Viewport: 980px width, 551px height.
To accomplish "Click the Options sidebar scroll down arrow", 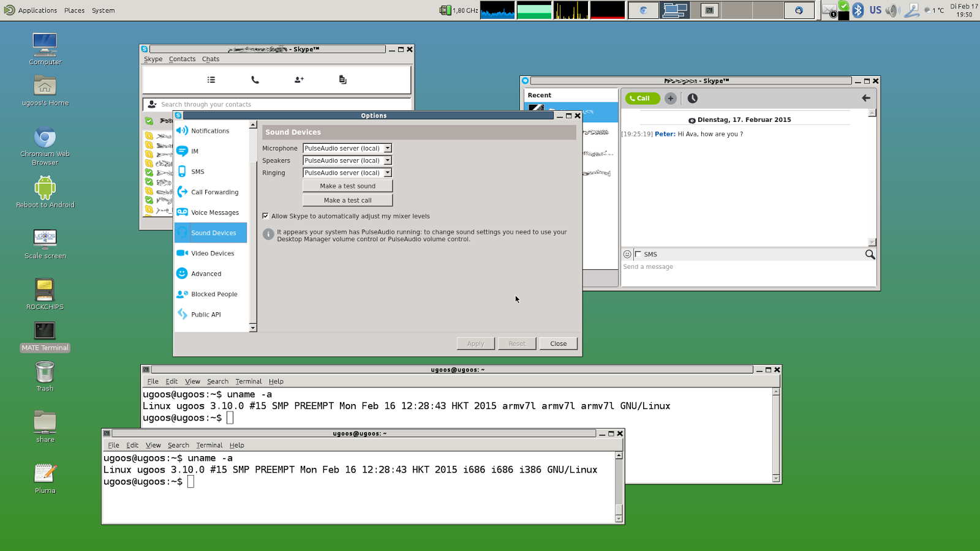I will [x=253, y=328].
